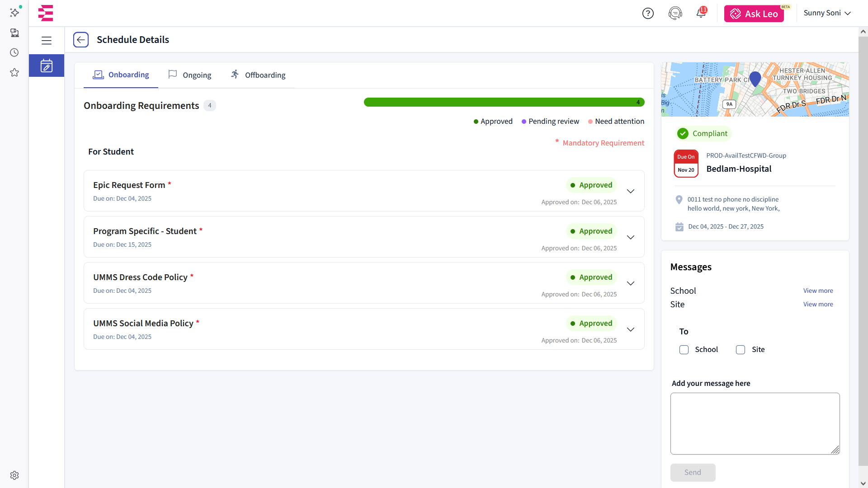This screenshot has height=488, width=868.
Task: Check the School recipient checkbox
Action: (684, 350)
